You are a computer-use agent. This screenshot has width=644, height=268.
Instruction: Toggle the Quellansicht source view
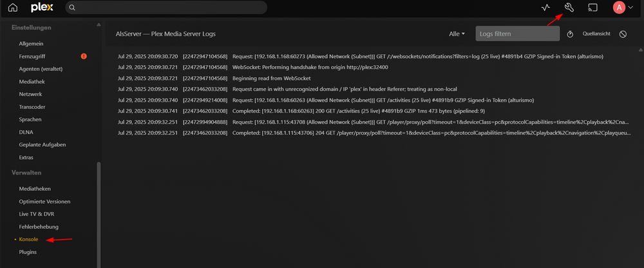(x=596, y=33)
